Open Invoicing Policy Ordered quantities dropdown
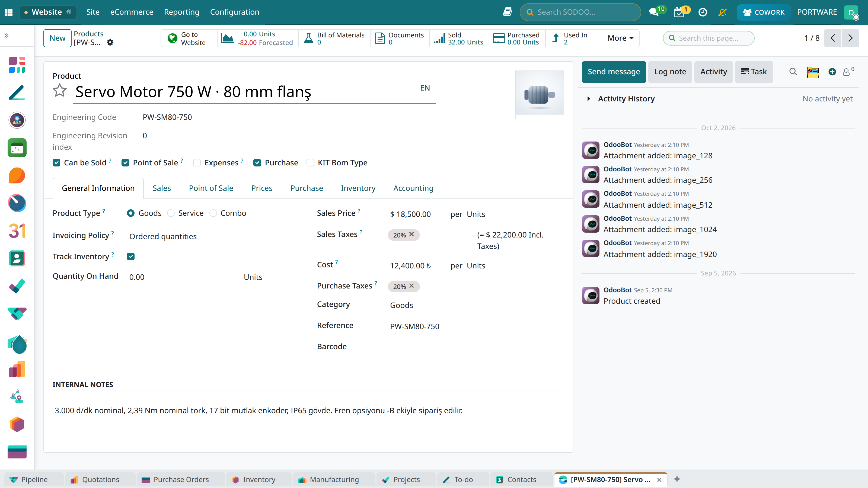The height and width of the screenshot is (488, 868). tap(212, 236)
